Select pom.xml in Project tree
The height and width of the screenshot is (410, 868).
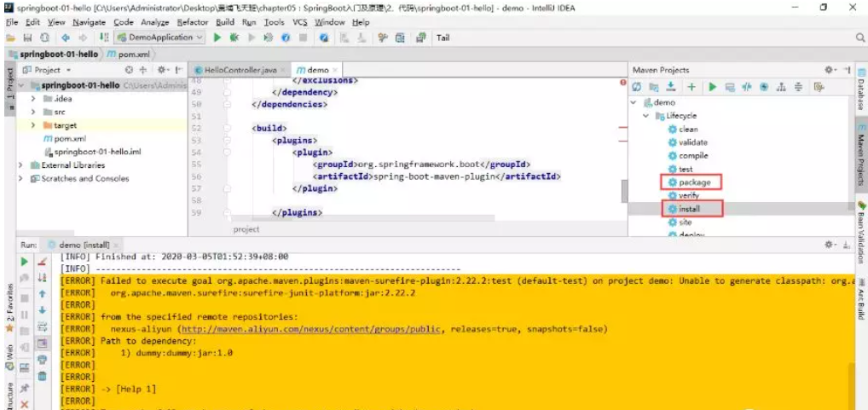tap(65, 138)
